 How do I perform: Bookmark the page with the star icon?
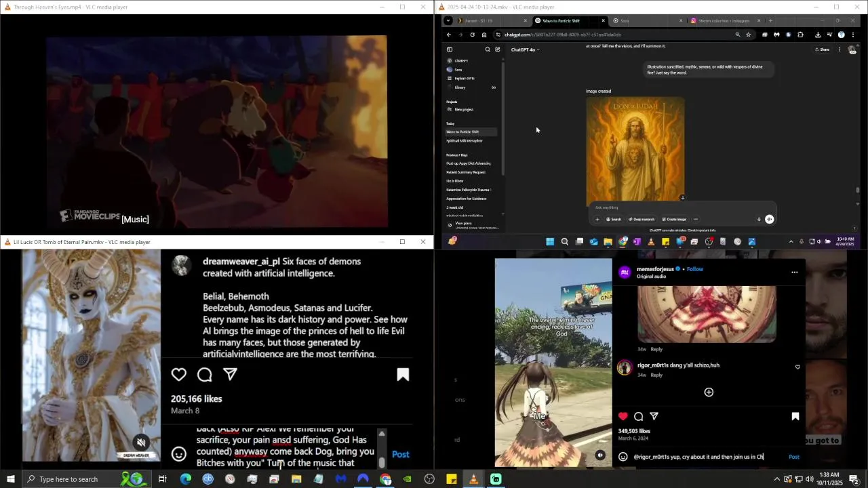(749, 35)
